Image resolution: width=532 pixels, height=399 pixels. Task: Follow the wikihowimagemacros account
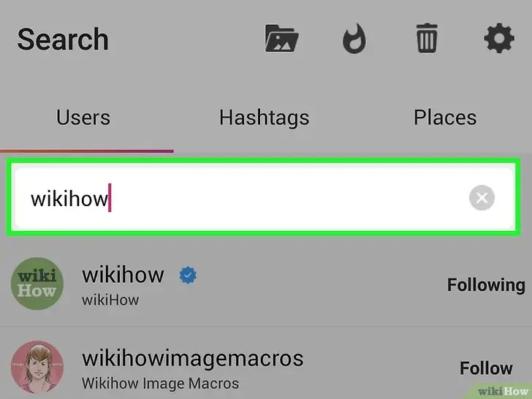pos(486,368)
